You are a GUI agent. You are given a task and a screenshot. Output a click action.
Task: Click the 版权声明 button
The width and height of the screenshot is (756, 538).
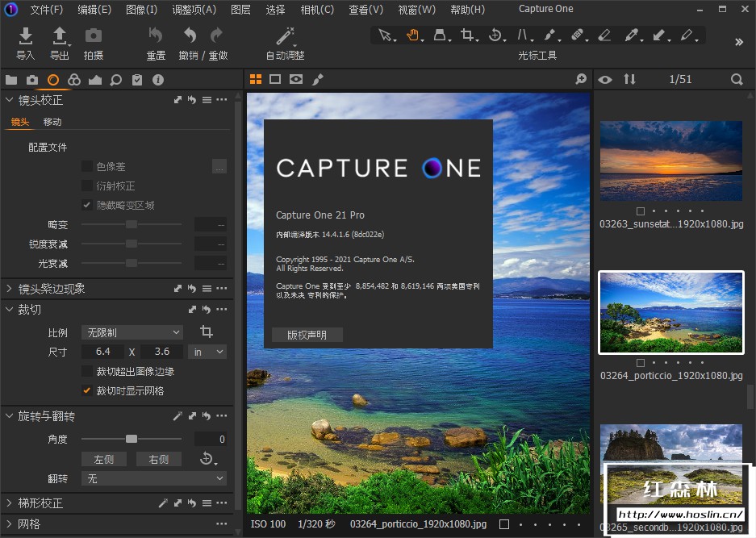[x=307, y=335]
